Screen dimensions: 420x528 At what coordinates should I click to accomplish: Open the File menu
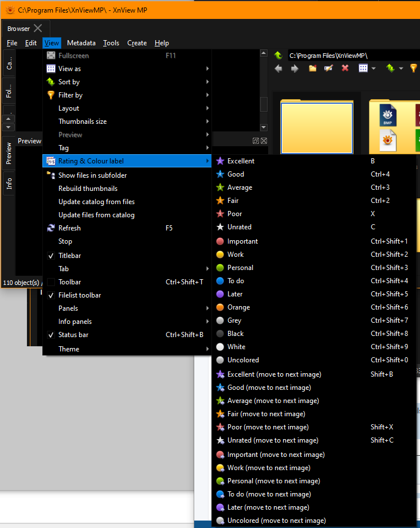pyautogui.click(x=12, y=43)
